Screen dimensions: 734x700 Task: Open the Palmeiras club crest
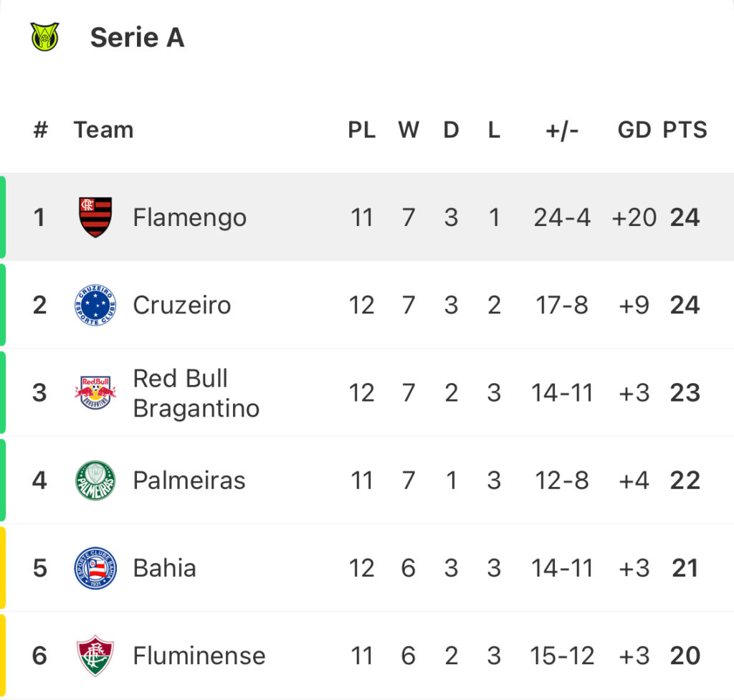tap(95, 481)
